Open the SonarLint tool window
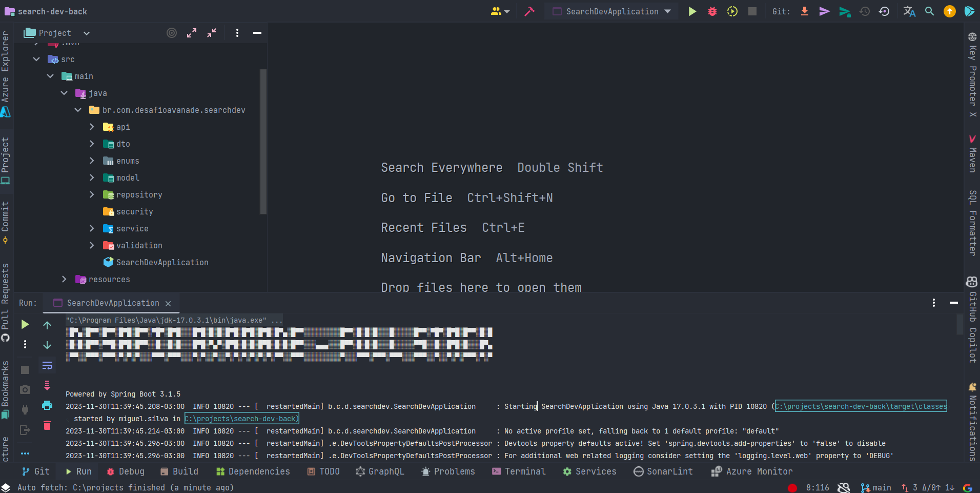 pyautogui.click(x=663, y=471)
